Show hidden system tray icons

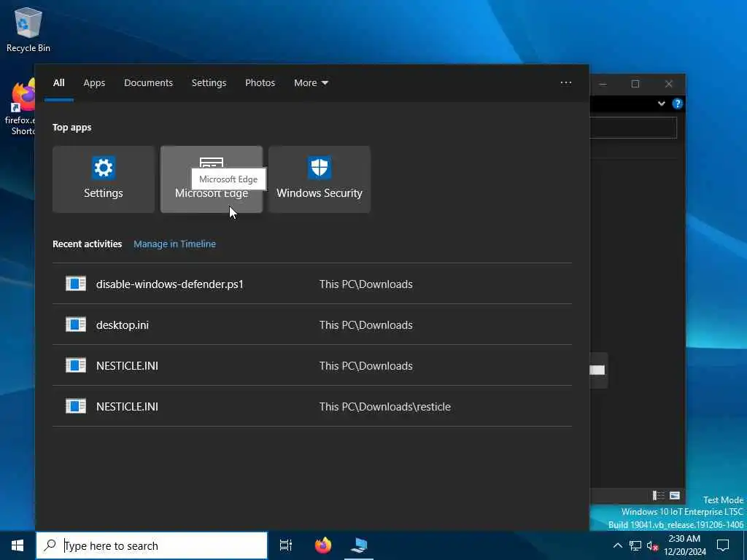(x=617, y=545)
